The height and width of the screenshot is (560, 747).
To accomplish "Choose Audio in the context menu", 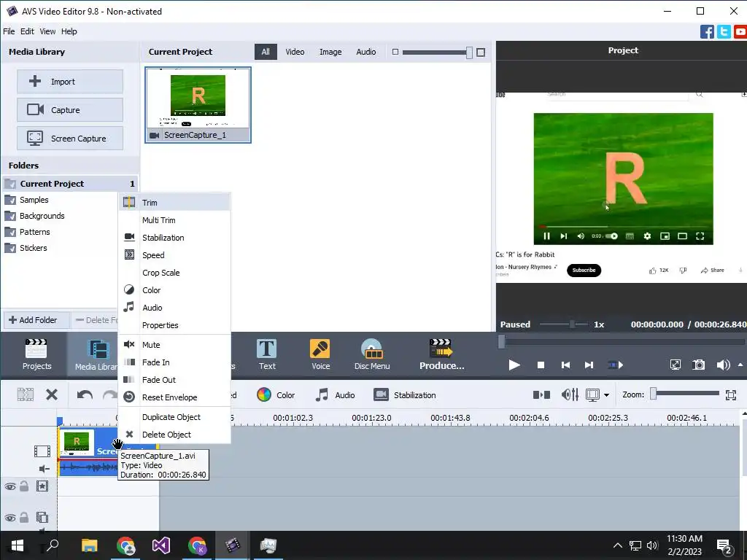I will (174, 308).
